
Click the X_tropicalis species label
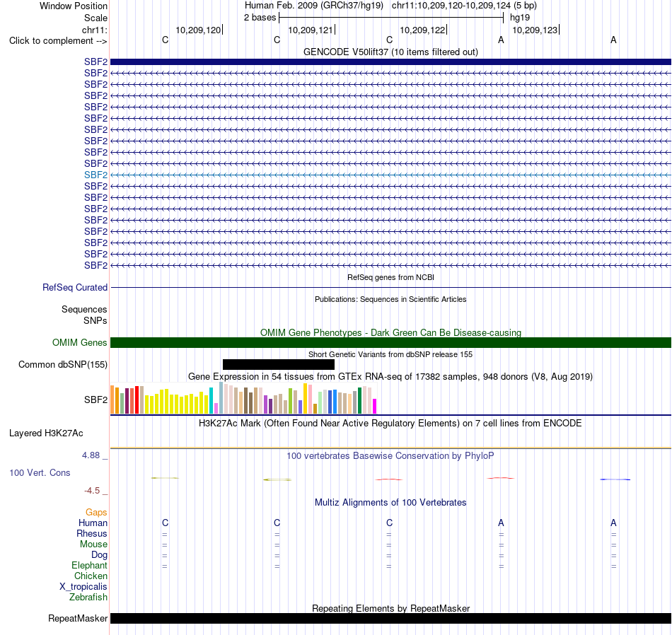pyautogui.click(x=83, y=587)
